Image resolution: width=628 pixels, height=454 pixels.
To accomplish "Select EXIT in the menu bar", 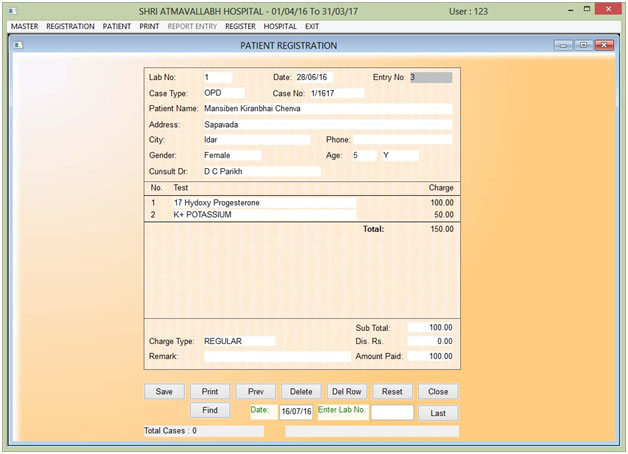I will coord(312,25).
